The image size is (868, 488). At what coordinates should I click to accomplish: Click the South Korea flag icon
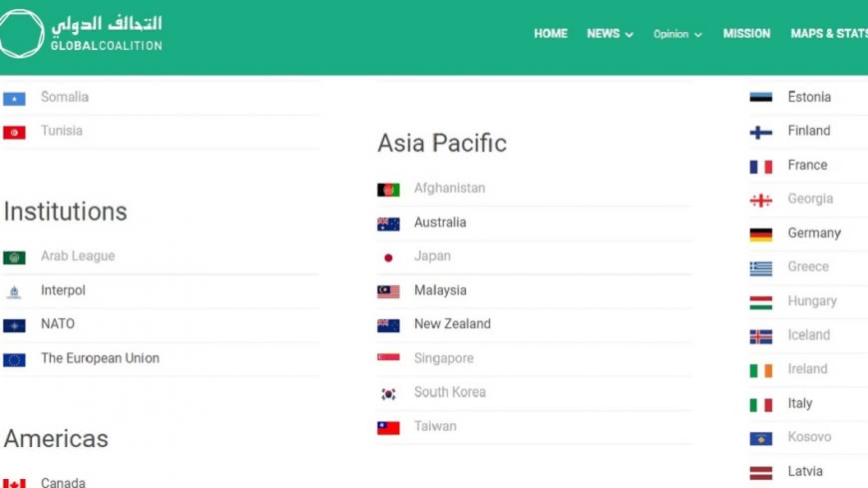(389, 394)
